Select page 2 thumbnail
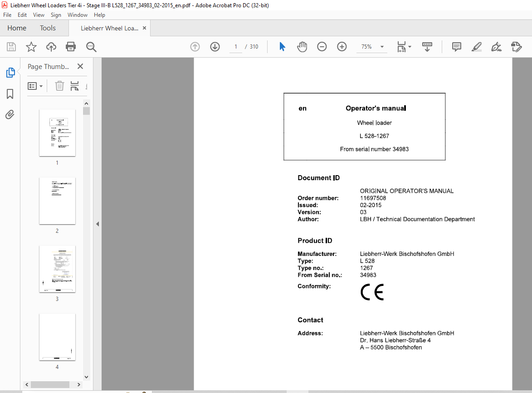This screenshot has height=393, width=532. pyautogui.click(x=57, y=201)
